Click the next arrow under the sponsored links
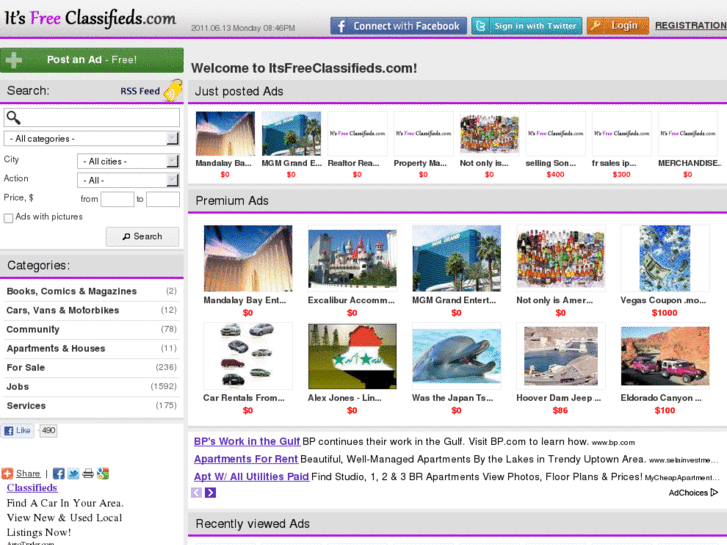Screen dimensions: 727x545 (210, 493)
